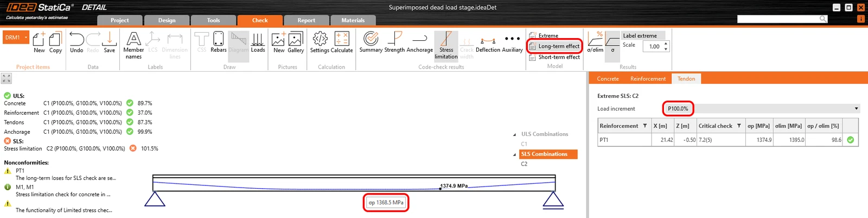Open the Gallery pictures icon

point(296,42)
